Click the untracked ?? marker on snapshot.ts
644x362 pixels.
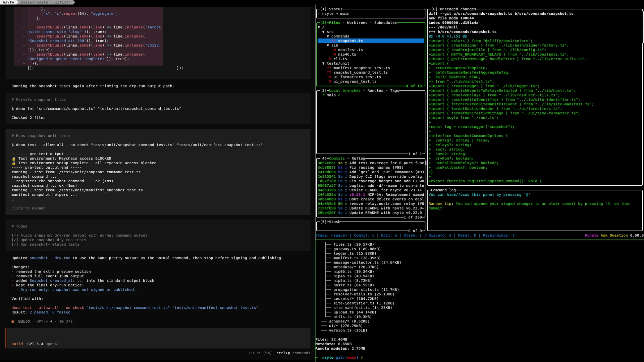334,41
